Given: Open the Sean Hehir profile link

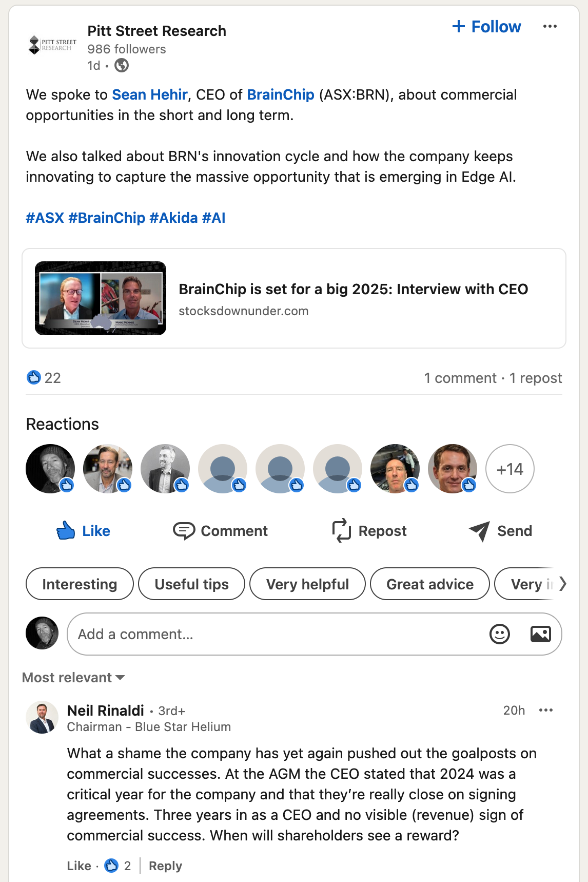Looking at the screenshot, I should pos(150,95).
